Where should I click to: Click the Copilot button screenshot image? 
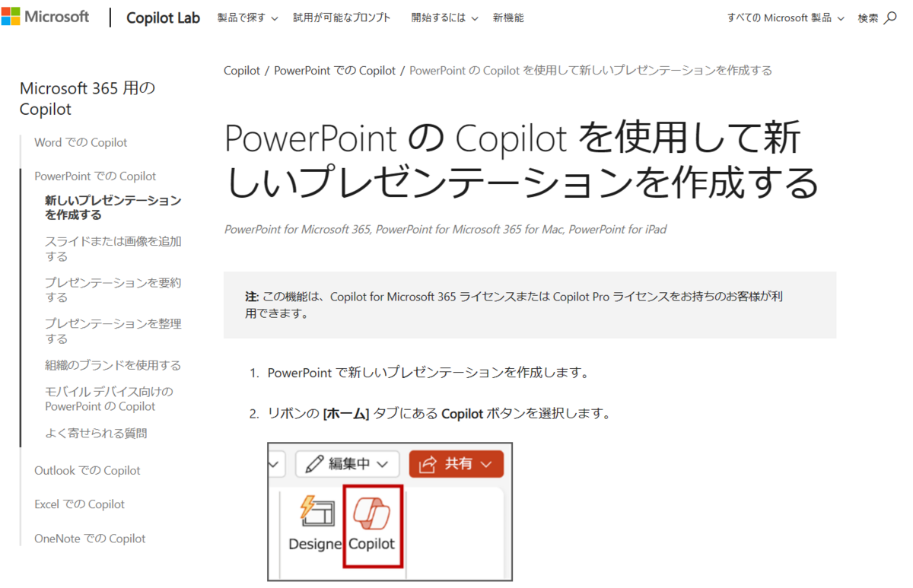[x=390, y=512]
